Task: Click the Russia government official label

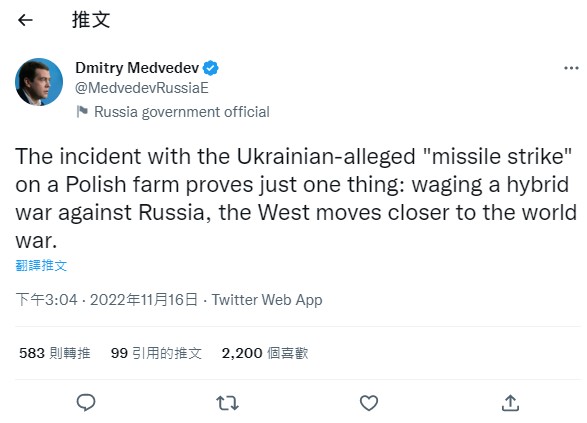Action: (x=182, y=112)
